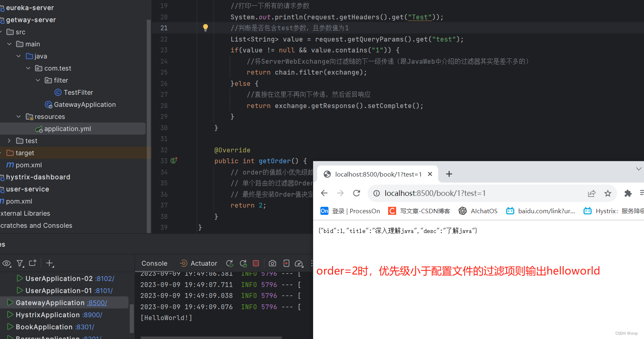This screenshot has width=644, height=339.
Task: Click the Services list vertical scrollbar
Action: [131, 318]
